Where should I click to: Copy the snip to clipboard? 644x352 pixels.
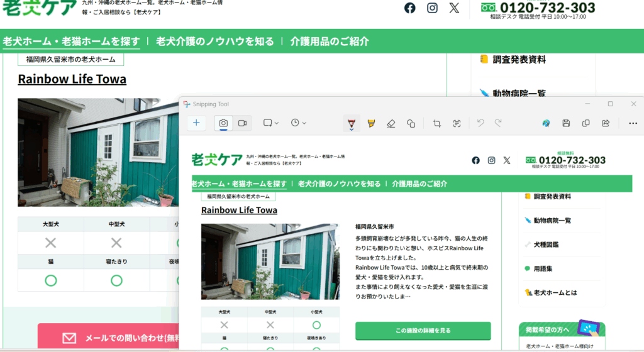click(x=586, y=123)
